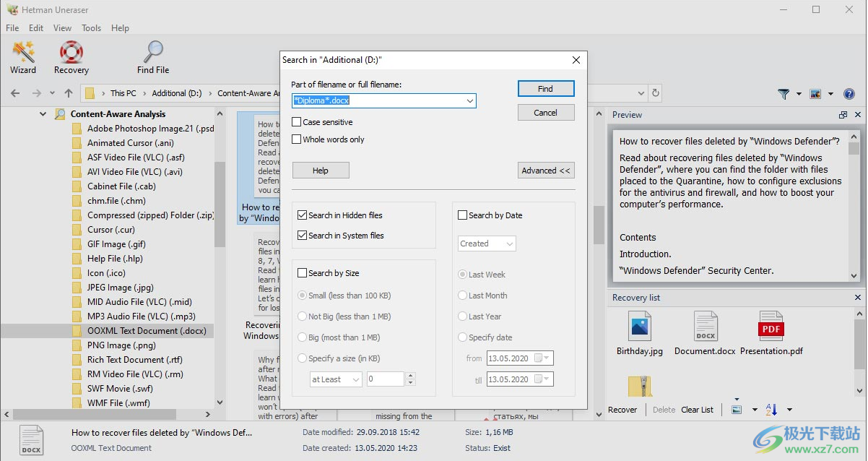This screenshot has width=868, height=461.
Task: Open the Tools menu
Action: (x=91, y=28)
